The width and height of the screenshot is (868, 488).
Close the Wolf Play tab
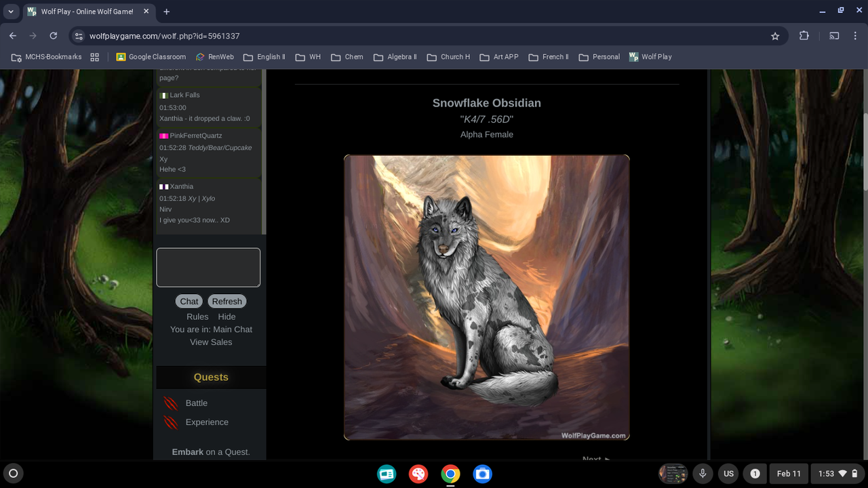pyautogui.click(x=146, y=12)
